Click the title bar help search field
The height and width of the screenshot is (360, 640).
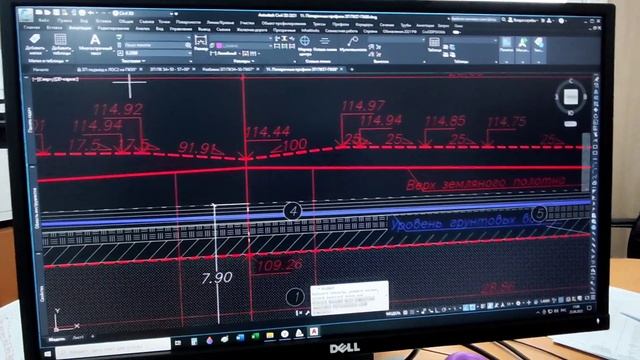pyautogui.click(x=475, y=19)
